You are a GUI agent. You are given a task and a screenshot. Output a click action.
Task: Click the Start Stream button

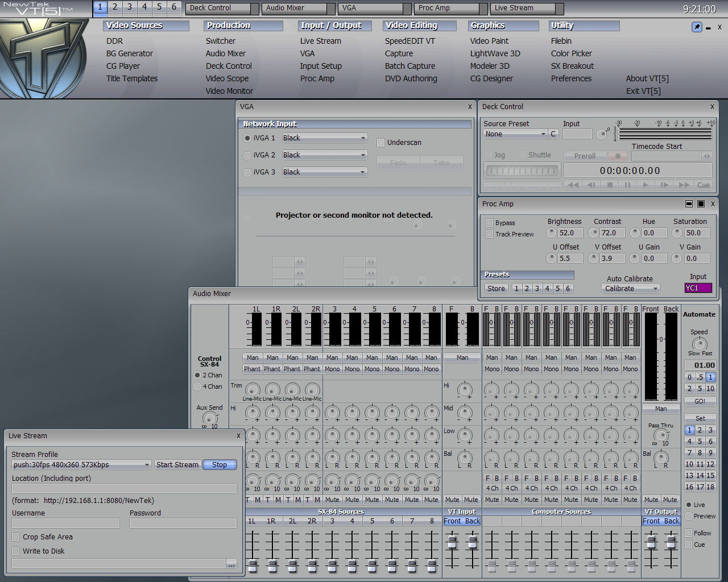pyautogui.click(x=177, y=465)
